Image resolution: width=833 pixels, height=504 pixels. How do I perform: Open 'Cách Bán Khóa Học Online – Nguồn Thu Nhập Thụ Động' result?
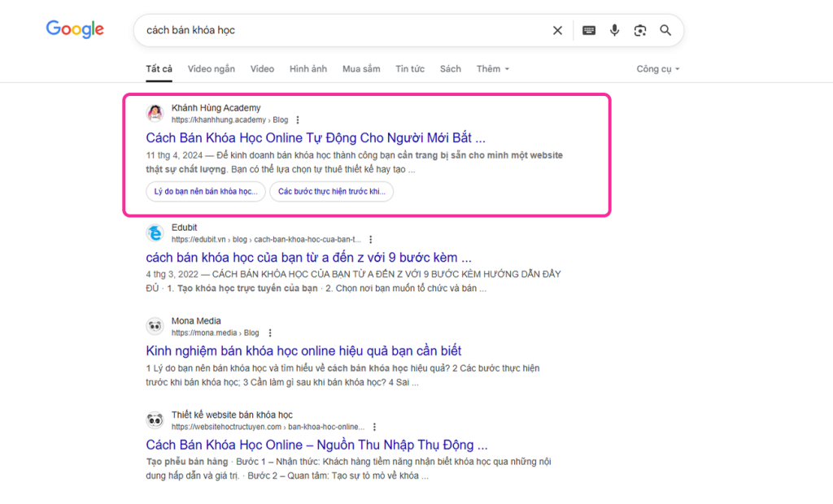coord(316,445)
